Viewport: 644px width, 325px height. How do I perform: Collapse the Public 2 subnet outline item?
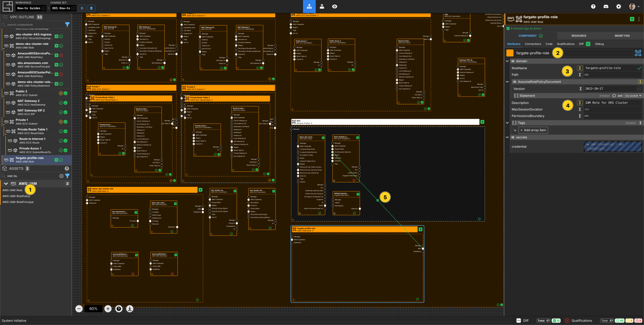coord(3,96)
